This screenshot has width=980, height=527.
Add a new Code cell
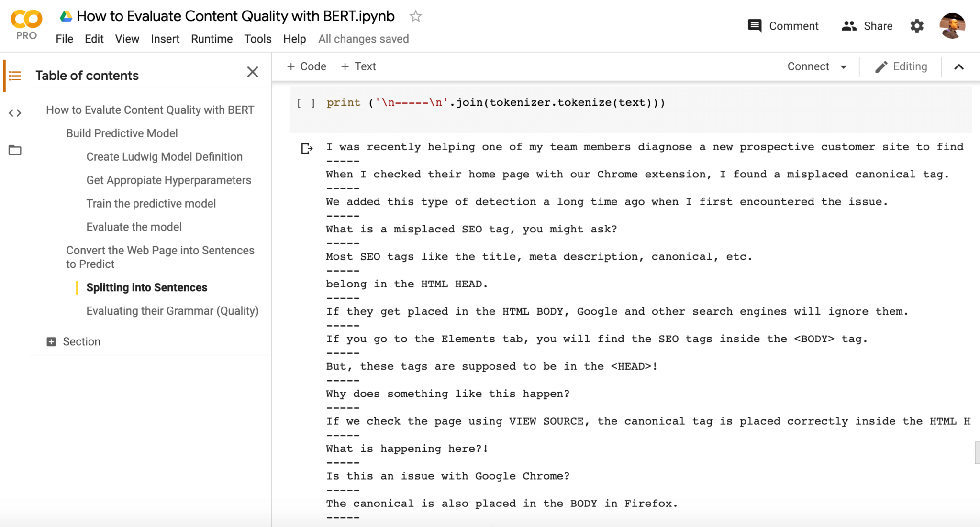coord(306,66)
